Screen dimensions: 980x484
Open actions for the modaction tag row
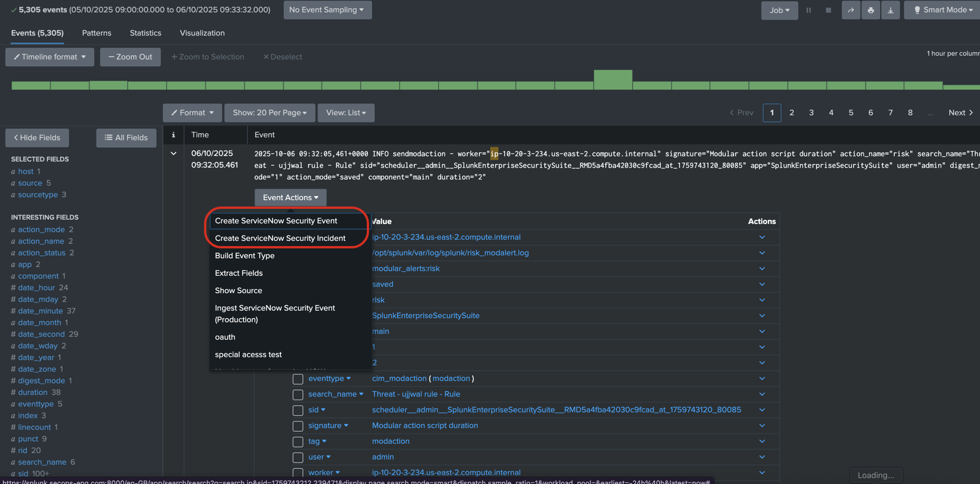(762, 442)
